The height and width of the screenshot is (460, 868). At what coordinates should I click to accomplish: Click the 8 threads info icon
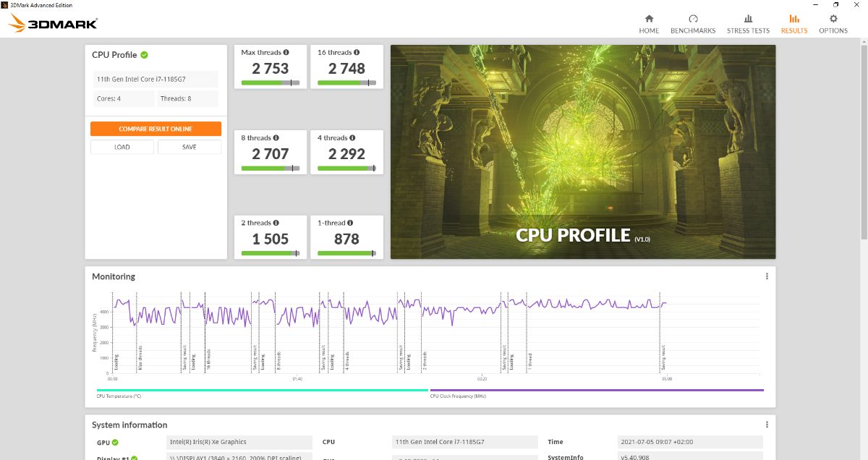276,138
